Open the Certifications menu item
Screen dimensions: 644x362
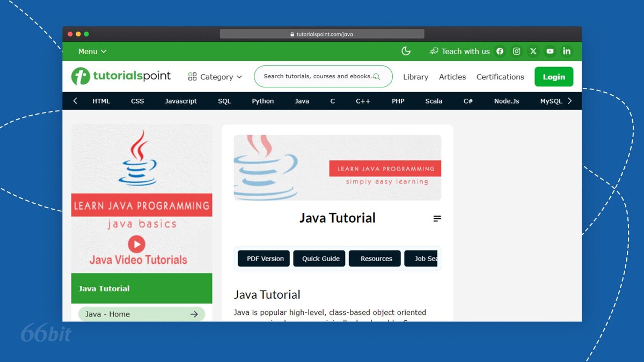coord(500,77)
